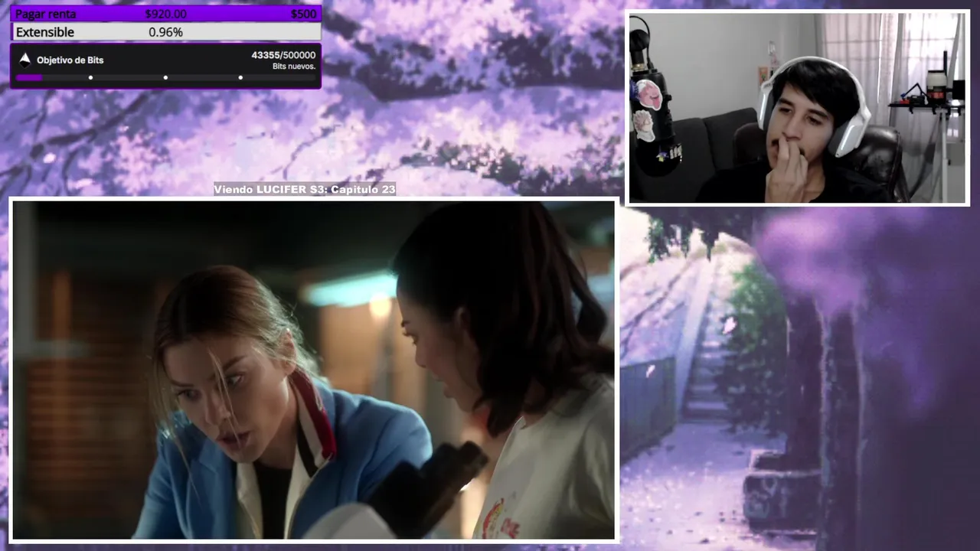Image resolution: width=980 pixels, height=551 pixels.
Task: Click the '0.96%' percentage value
Action: click(165, 32)
